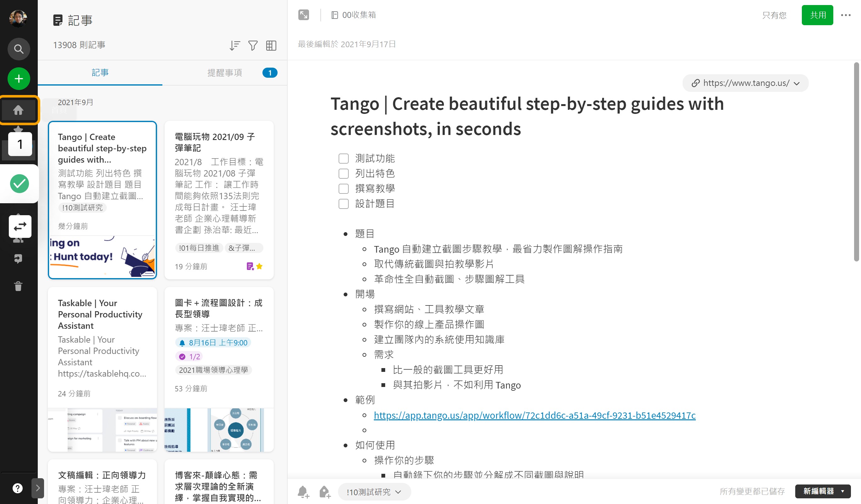Image resolution: width=861 pixels, height=504 pixels.
Task: Check the 測試功能 checkbox
Action: [x=343, y=159]
